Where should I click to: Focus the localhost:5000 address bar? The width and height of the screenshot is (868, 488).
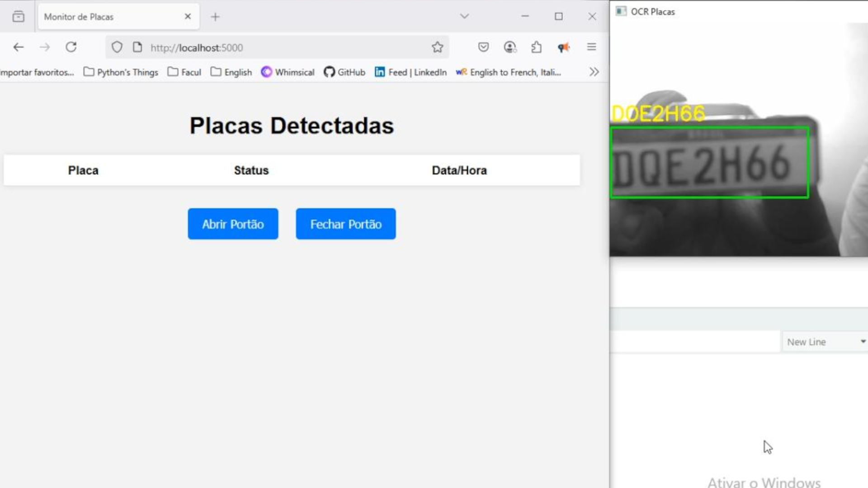277,47
